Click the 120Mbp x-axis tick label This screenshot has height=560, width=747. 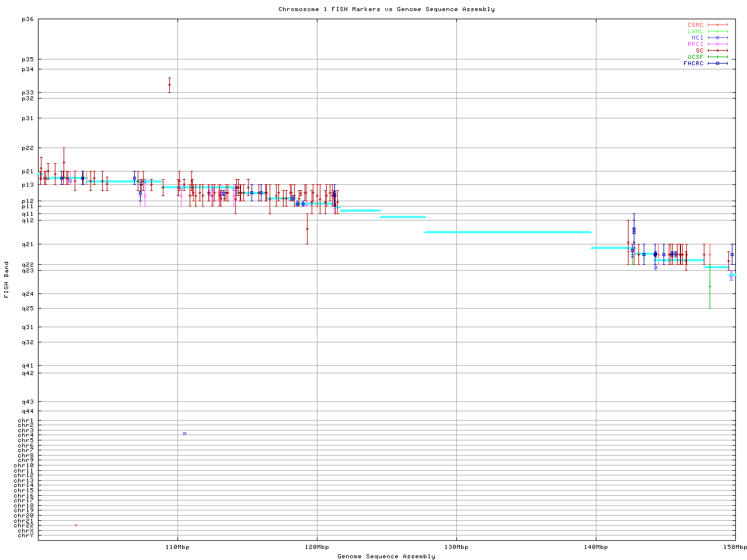tap(317, 547)
